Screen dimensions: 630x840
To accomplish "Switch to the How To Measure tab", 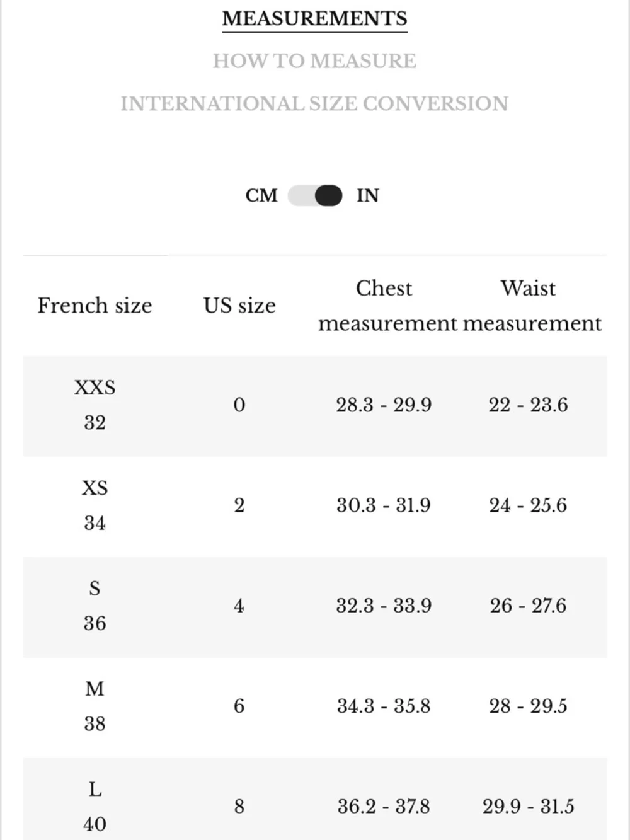I will 314,61.
